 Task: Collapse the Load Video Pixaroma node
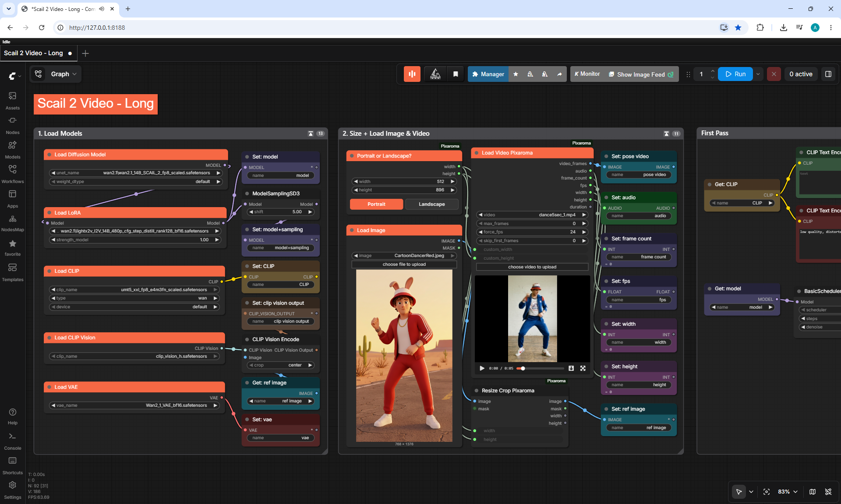[477, 153]
